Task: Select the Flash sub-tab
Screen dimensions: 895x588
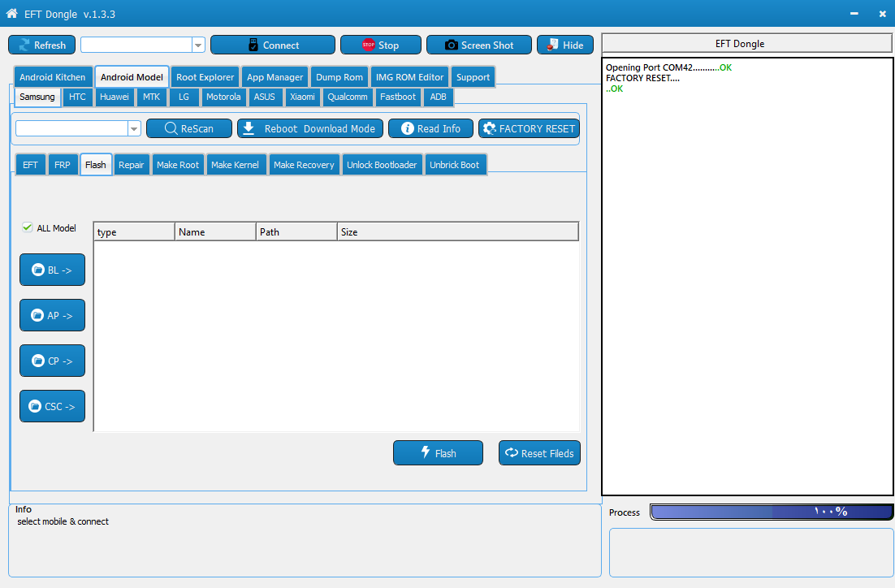Action: (x=96, y=164)
